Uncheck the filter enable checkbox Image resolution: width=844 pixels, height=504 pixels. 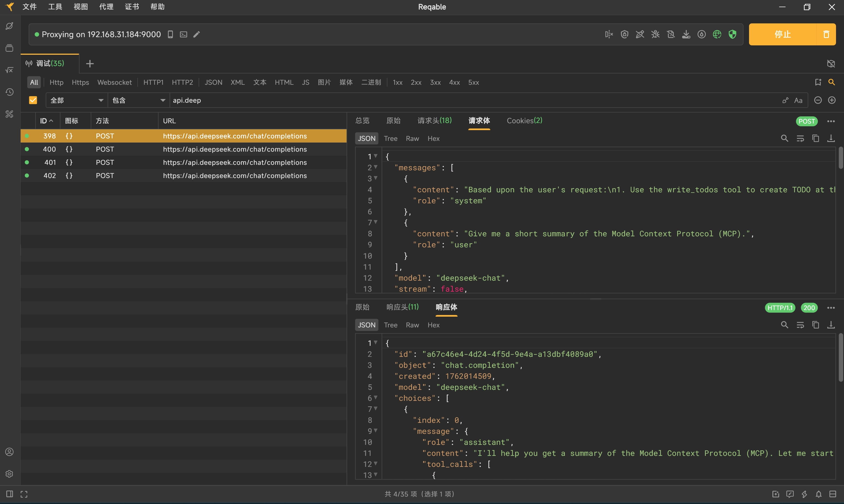[33, 100]
